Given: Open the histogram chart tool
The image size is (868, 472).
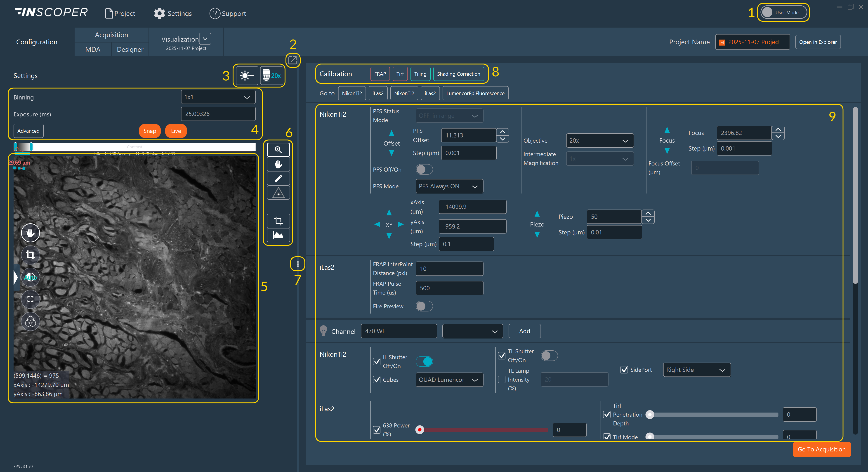Looking at the screenshot, I should [x=278, y=235].
